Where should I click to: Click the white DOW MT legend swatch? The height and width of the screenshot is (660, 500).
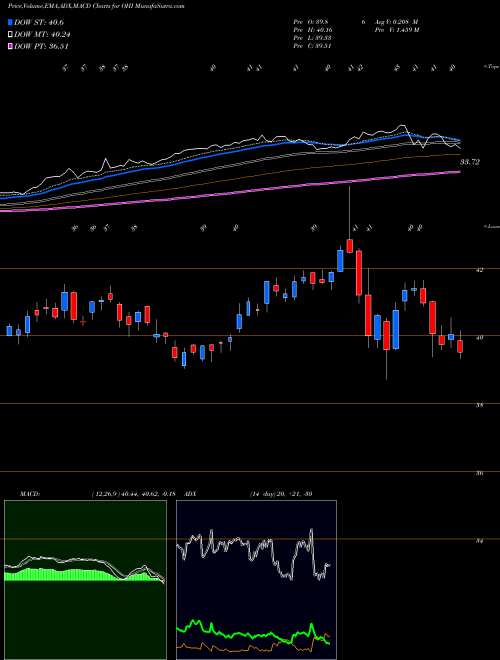(11, 35)
